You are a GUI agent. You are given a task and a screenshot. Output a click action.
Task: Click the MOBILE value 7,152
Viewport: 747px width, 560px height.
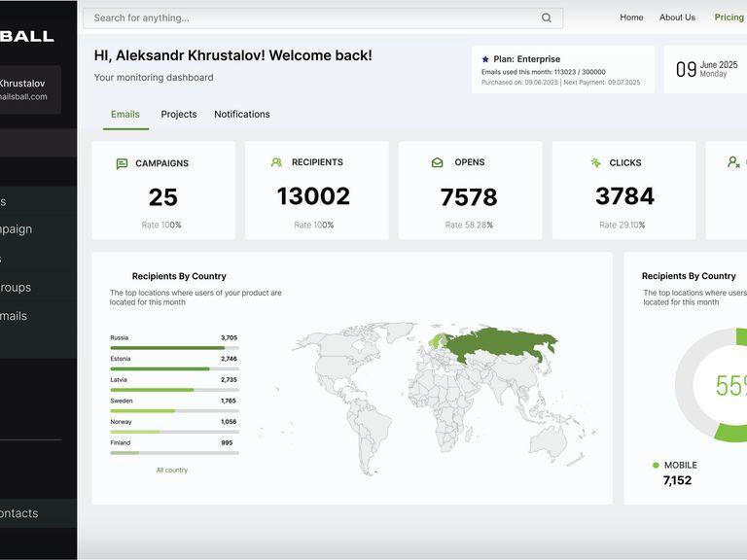tap(677, 480)
